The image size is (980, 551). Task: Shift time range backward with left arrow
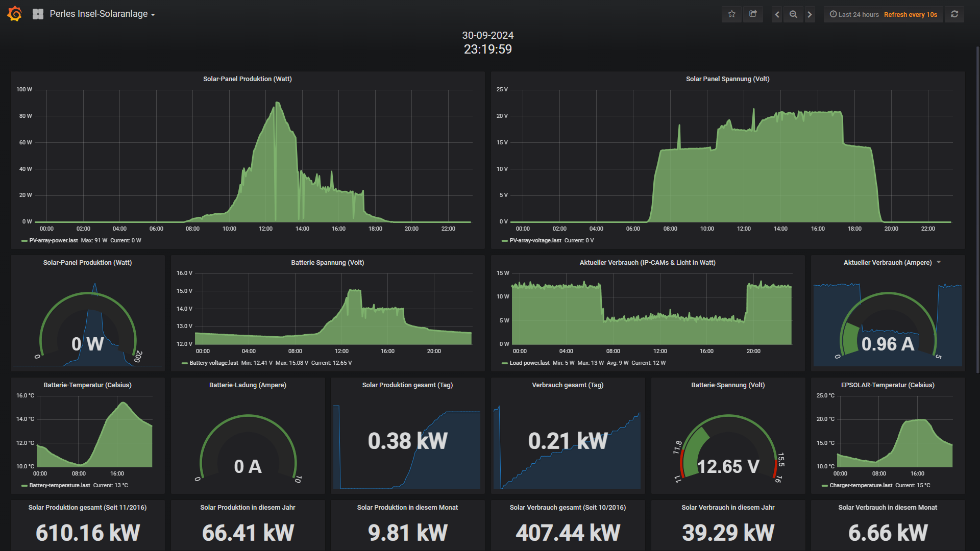(777, 14)
